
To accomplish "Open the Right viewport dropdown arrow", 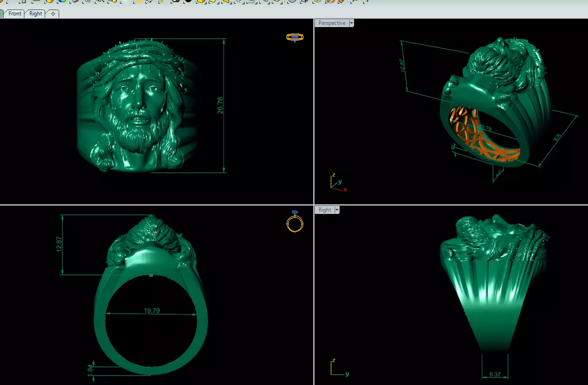I will point(336,210).
